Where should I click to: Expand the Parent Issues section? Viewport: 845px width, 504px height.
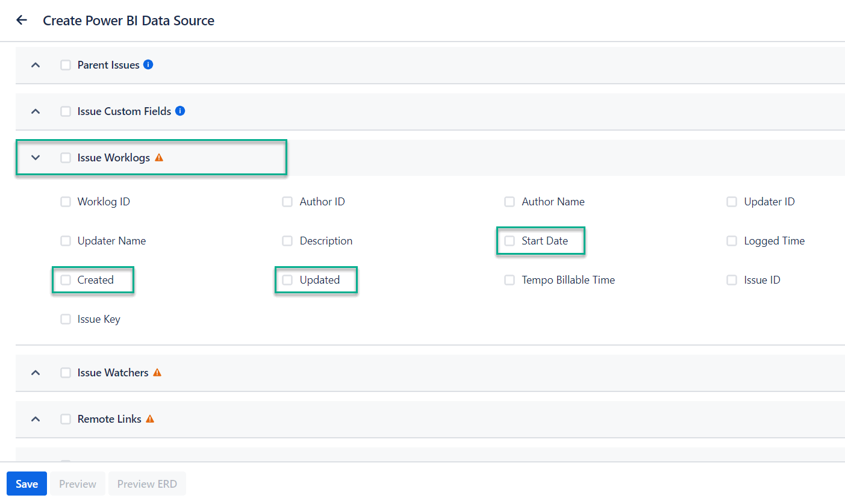point(36,65)
